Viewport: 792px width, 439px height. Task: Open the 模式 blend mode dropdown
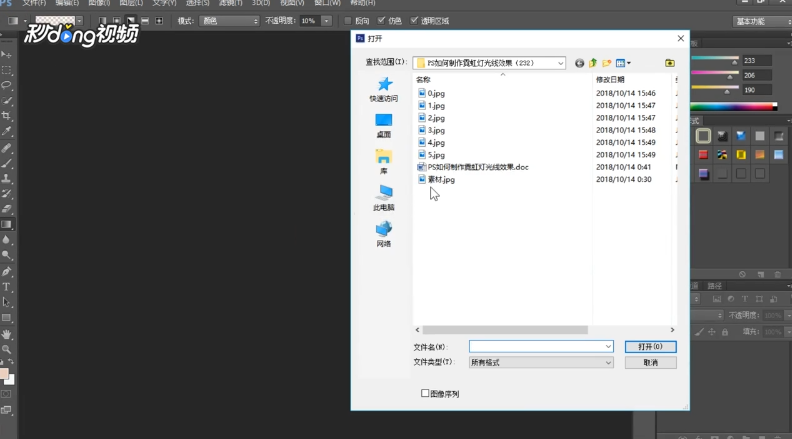[229, 21]
